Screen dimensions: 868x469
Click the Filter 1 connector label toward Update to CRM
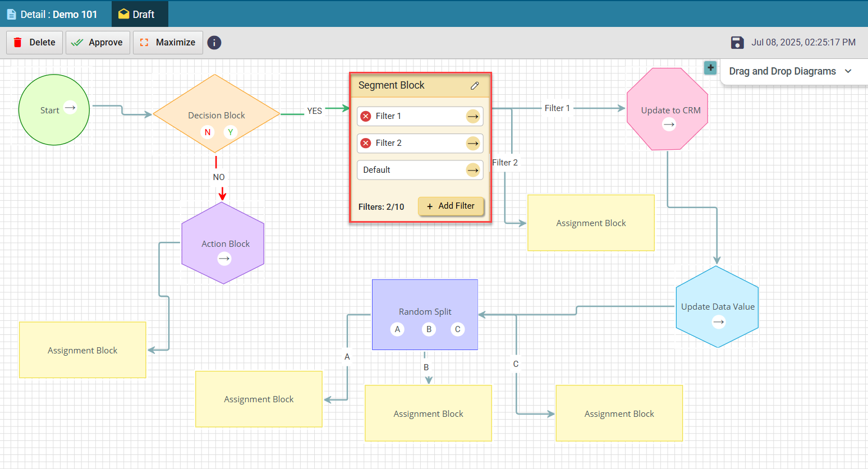[x=557, y=108]
